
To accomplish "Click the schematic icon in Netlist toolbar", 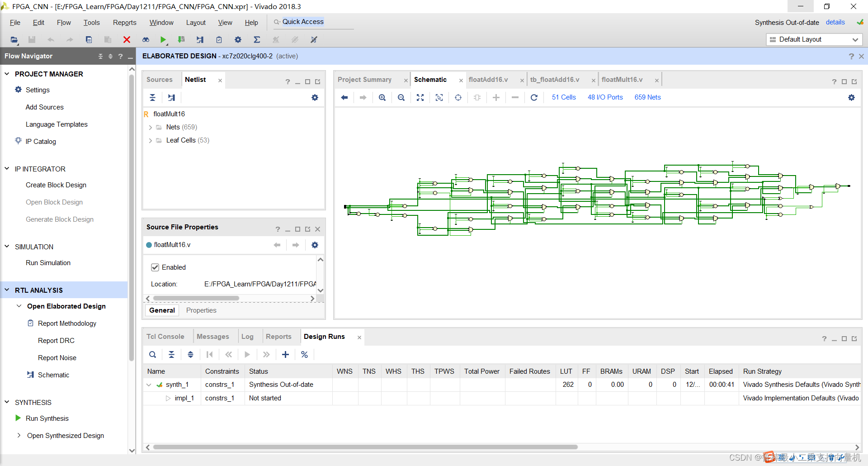I will click(171, 97).
